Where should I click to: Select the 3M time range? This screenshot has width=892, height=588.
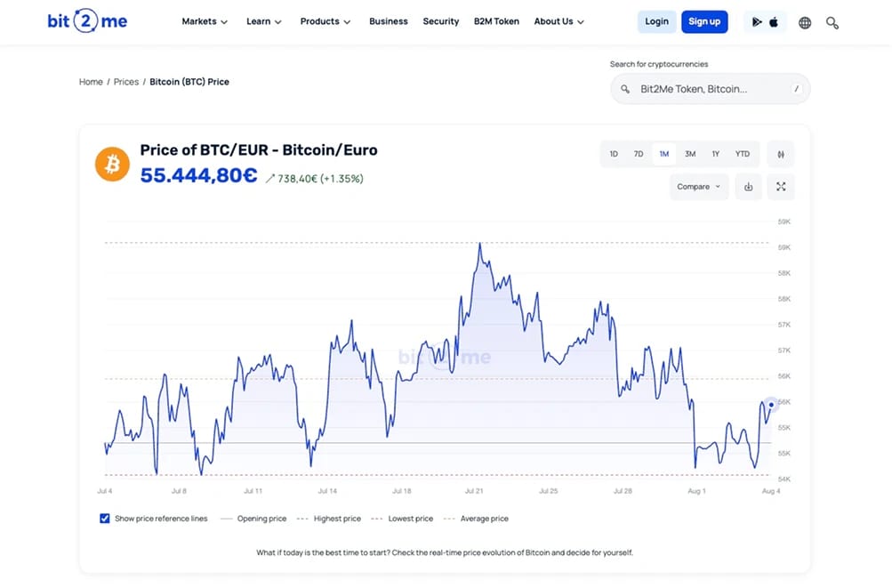(x=690, y=154)
